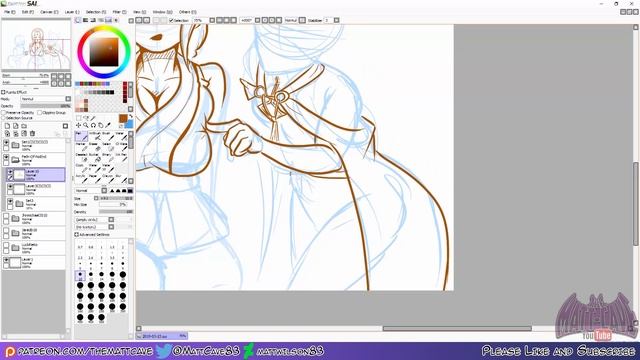
Task: Select the rectangular selection tool
Action: coord(78,118)
